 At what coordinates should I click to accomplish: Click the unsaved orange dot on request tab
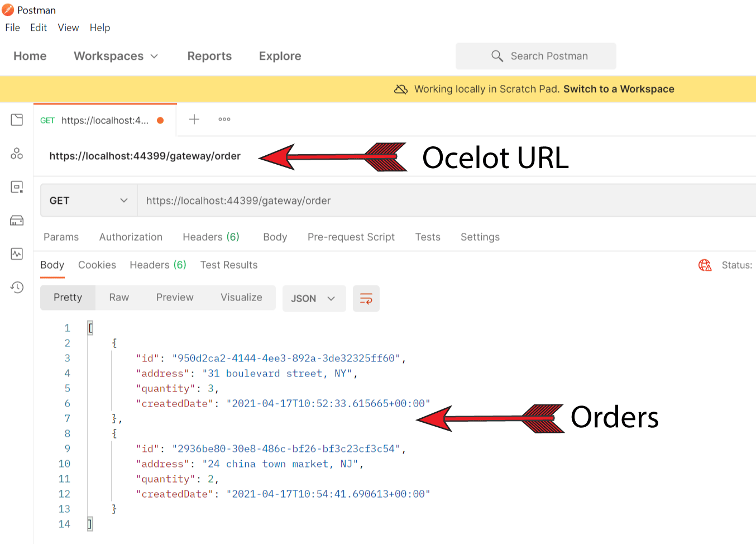tap(160, 120)
